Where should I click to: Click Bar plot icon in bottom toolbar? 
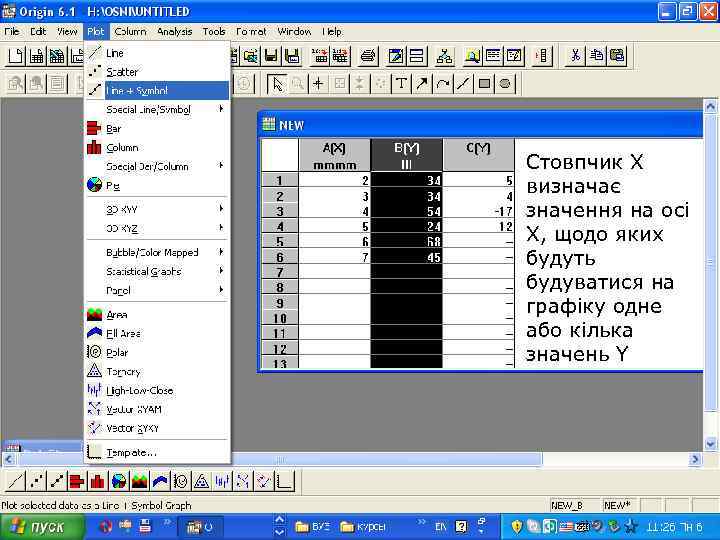tap(77, 481)
